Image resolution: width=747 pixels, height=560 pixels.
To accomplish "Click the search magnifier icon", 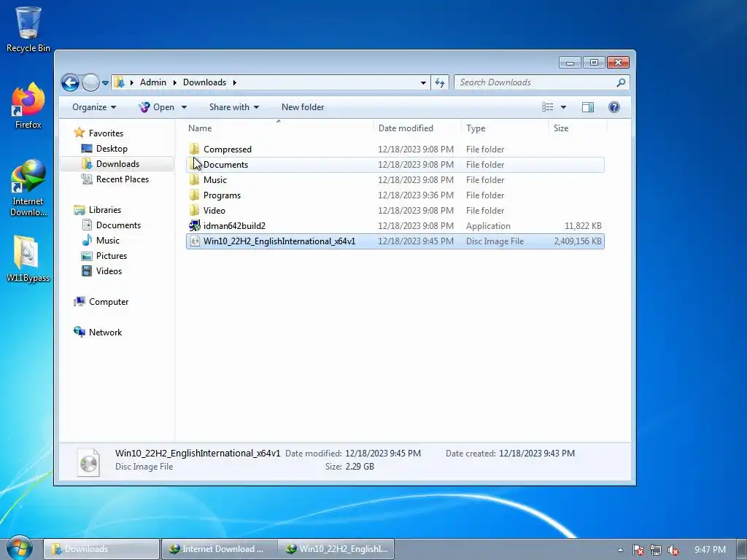I will click(621, 82).
